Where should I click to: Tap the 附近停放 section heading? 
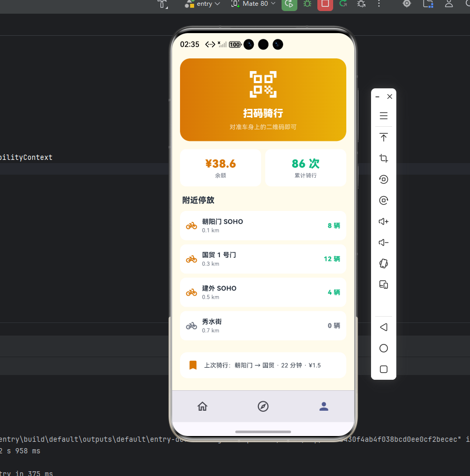pos(198,200)
